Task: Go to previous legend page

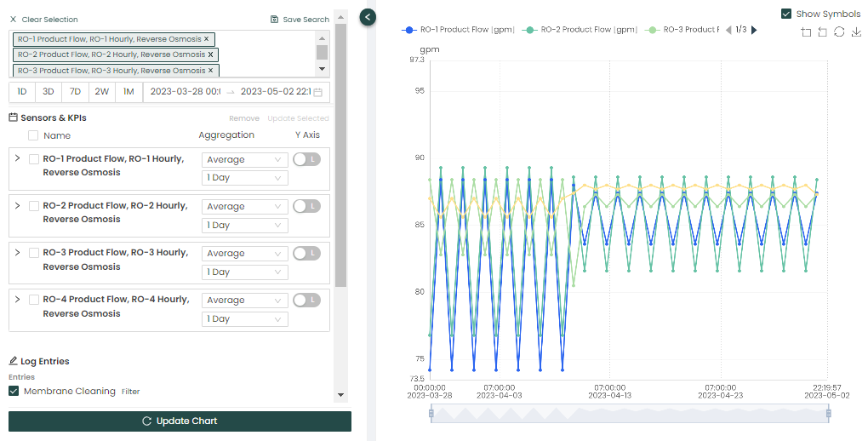Action: click(x=728, y=30)
